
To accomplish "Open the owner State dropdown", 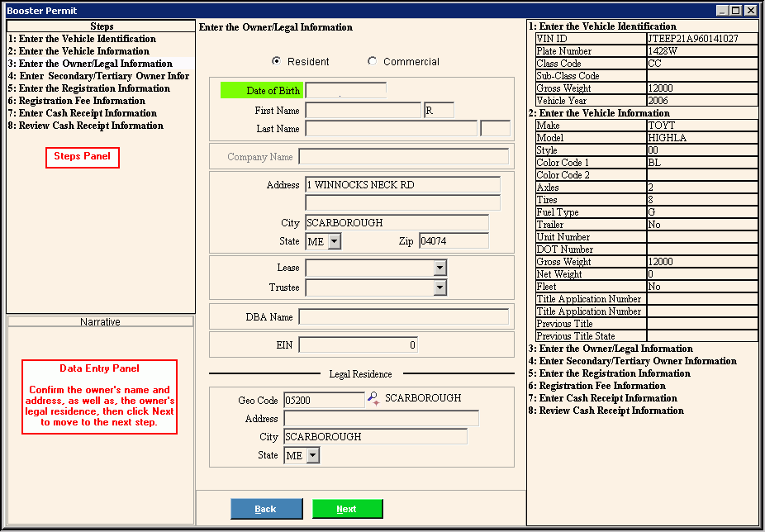I will 334,241.
